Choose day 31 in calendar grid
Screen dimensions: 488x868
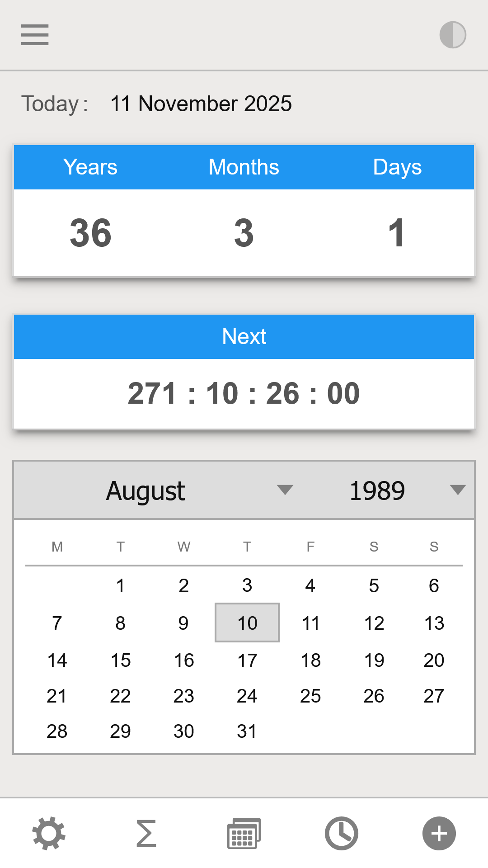(247, 731)
